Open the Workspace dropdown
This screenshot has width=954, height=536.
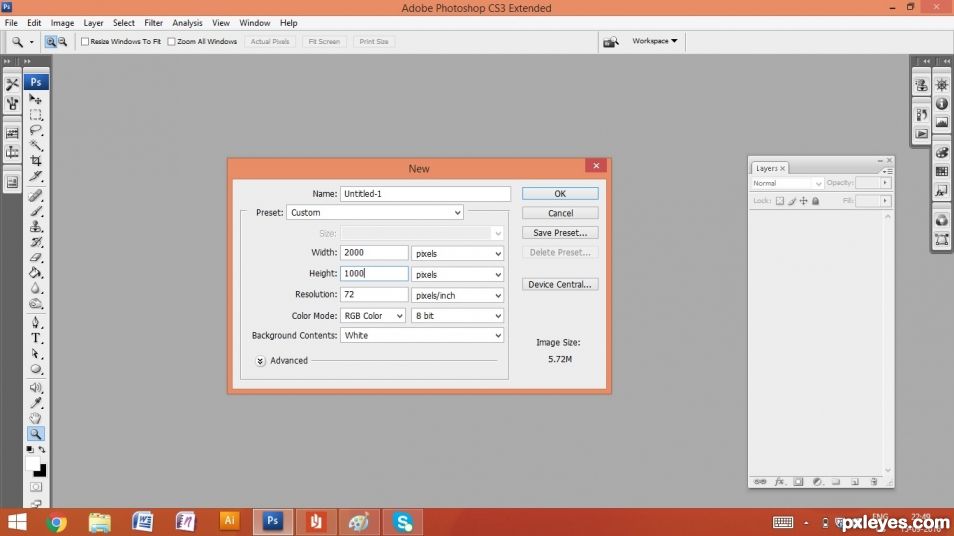(x=654, y=41)
